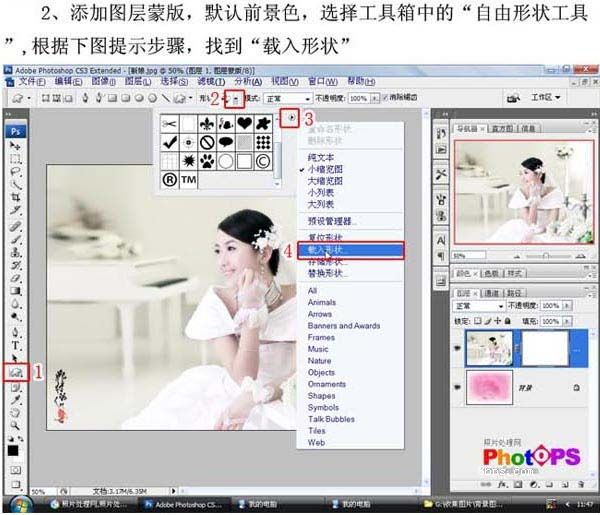The image size is (600, 515).
Task: Open the Layers panel 填充 fill arrow
Action: (x=567, y=321)
